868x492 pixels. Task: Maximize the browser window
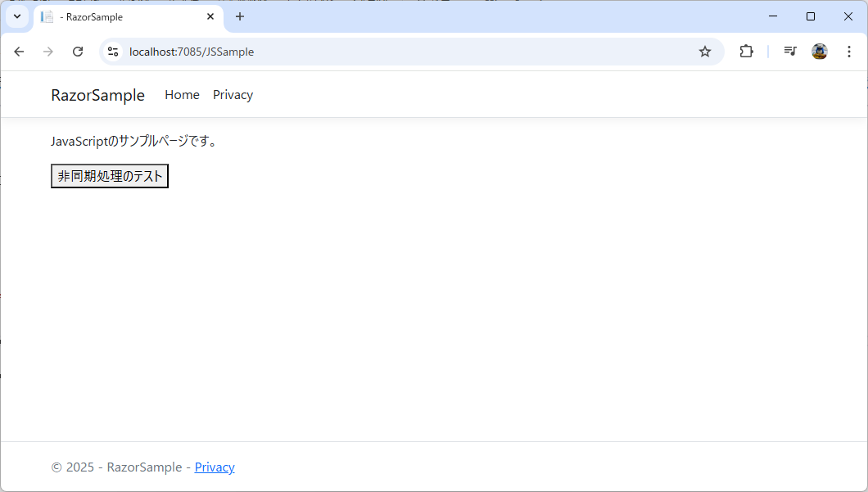click(811, 16)
